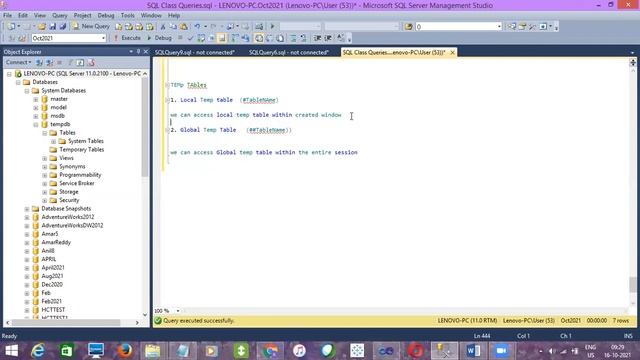Open the View menu
This screenshot has width=640, height=360.
tap(40, 16)
